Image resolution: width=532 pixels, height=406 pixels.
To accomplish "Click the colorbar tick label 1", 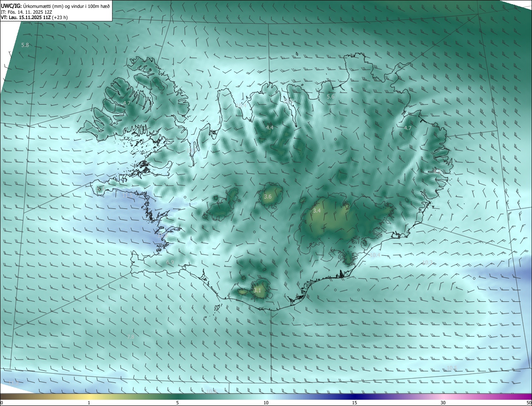I will [89, 403].
